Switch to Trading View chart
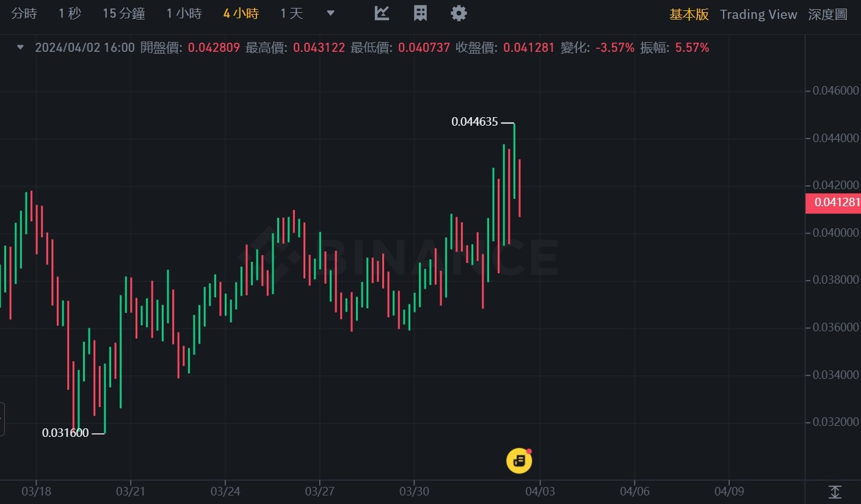The image size is (861, 504). 758,15
